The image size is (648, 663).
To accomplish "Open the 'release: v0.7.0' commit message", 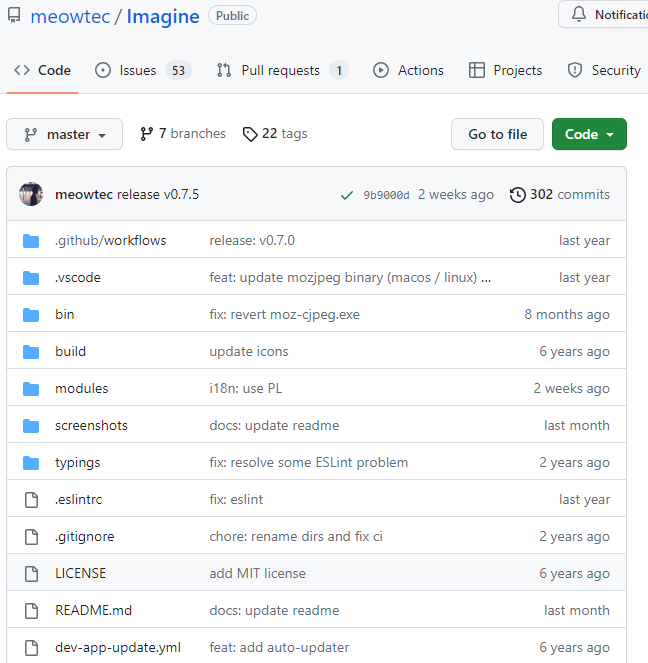I will point(252,241).
